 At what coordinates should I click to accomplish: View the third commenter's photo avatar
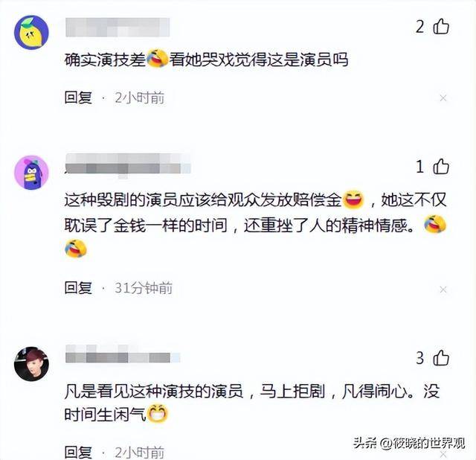tap(31, 364)
